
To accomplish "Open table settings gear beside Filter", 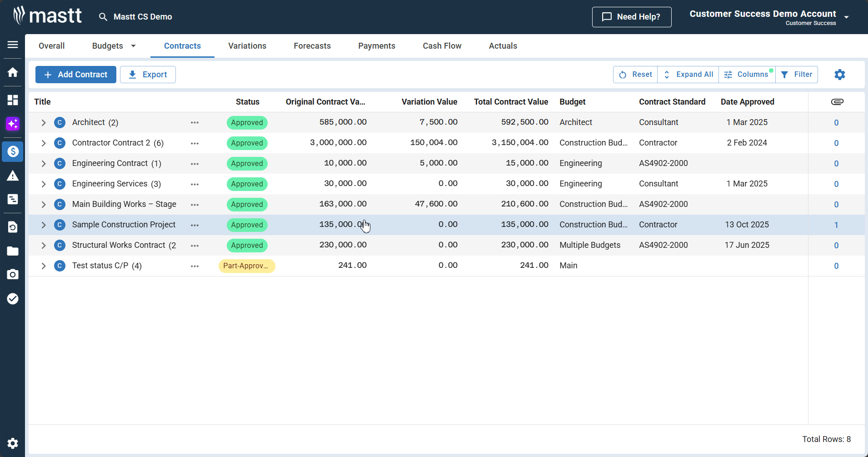I will tap(839, 75).
